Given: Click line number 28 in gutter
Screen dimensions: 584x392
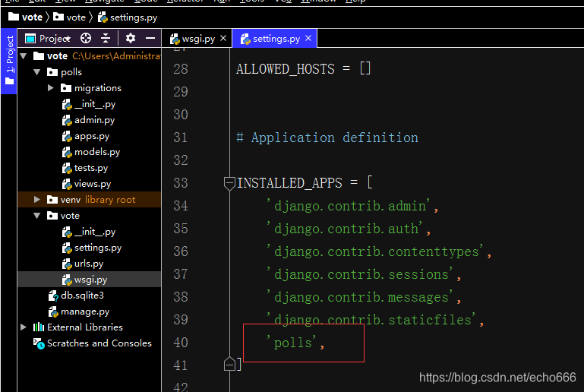Looking at the screenshot, I should [181, 69].
